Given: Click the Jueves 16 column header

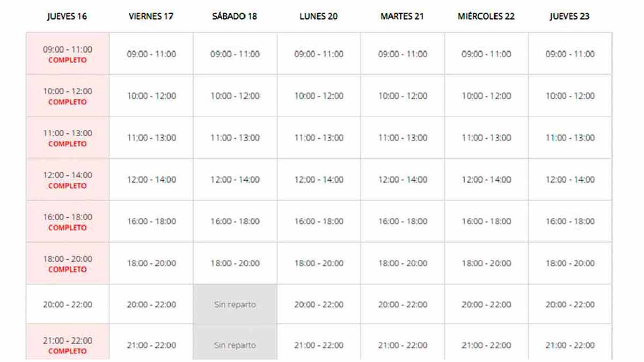Looking at the screenshot, I should 67,16.
